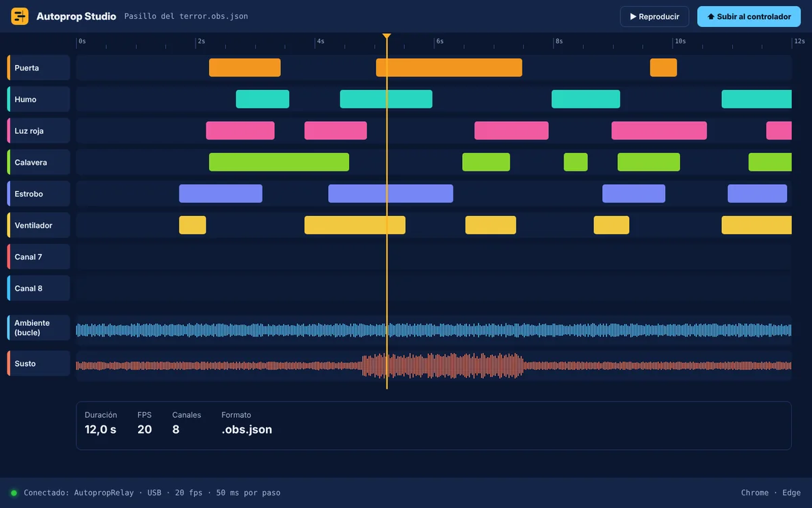Screen dimensions: 812x508
Task: Select the last Humo clip at timeline end
Action: [757, 99]
